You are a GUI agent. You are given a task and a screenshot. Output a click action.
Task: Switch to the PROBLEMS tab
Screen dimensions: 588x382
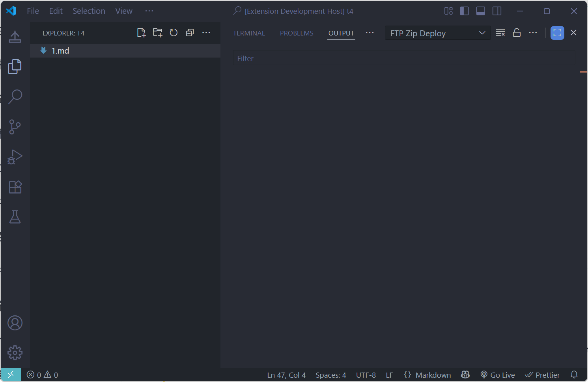(x=297, y=33)
